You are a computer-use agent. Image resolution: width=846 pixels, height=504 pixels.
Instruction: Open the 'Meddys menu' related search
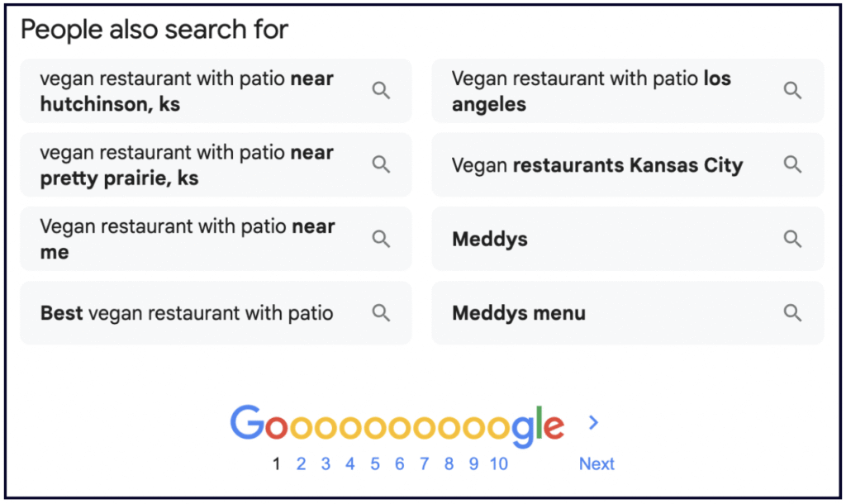coord(519,314)
